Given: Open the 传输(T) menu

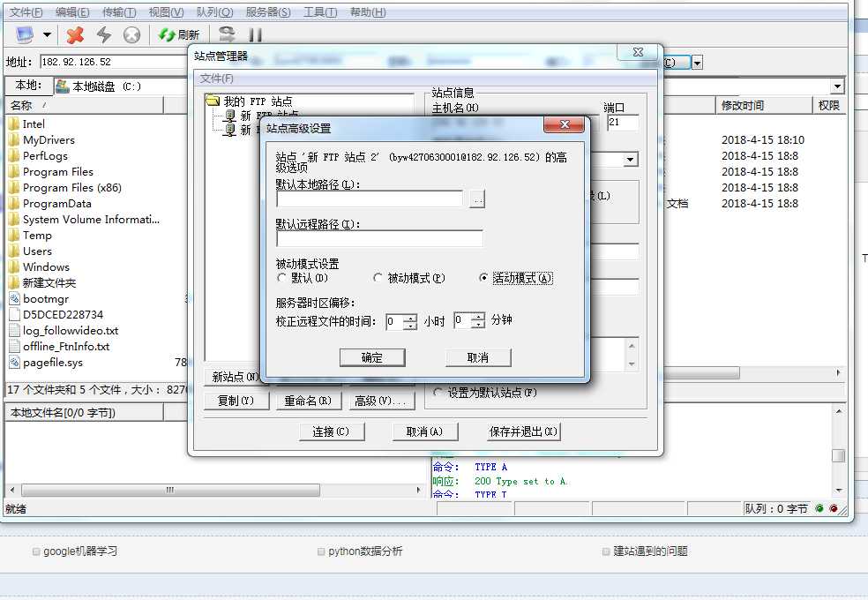Looking at the screenshot, I should click(119, 12).
